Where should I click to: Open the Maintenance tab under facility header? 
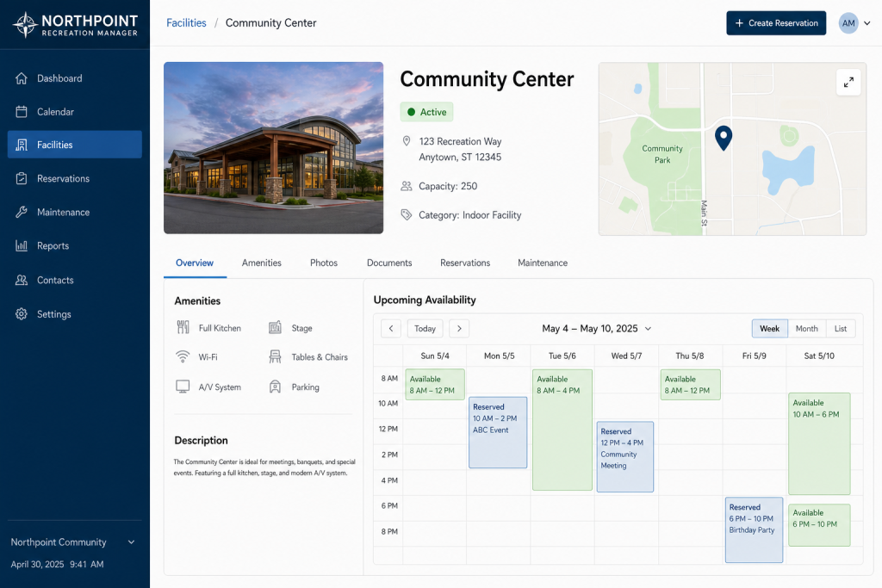pyautogui.click(x=543, y=263)
